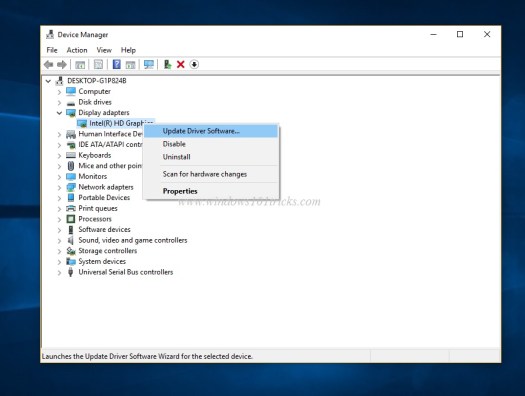Choose Disable in the context menu

211,144
